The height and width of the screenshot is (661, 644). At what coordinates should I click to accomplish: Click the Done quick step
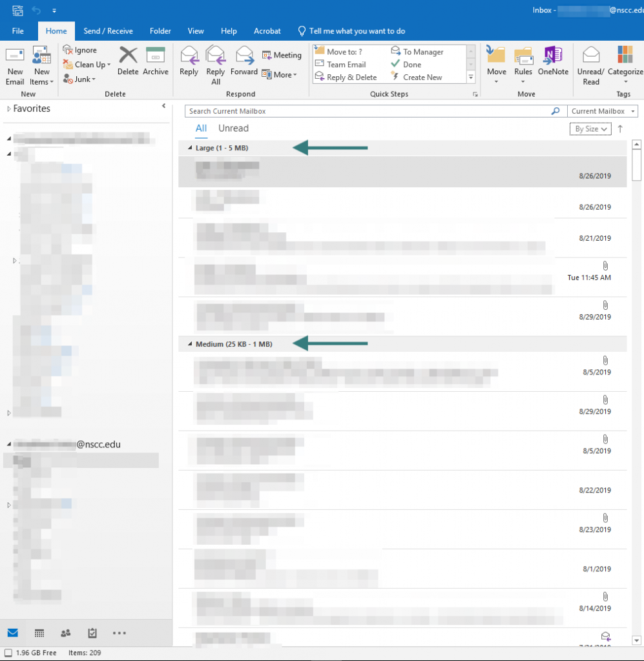(406, 65)
